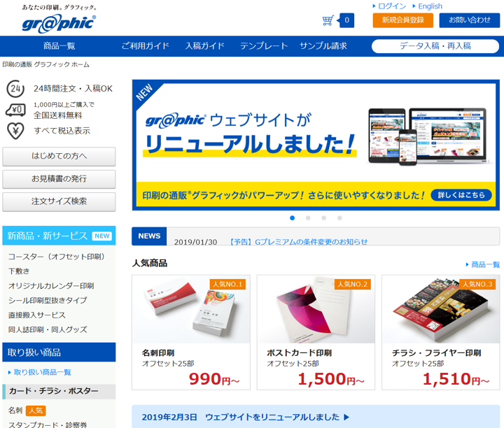
Task: Select the fourth carousel dot
Action: pos(339,218)
